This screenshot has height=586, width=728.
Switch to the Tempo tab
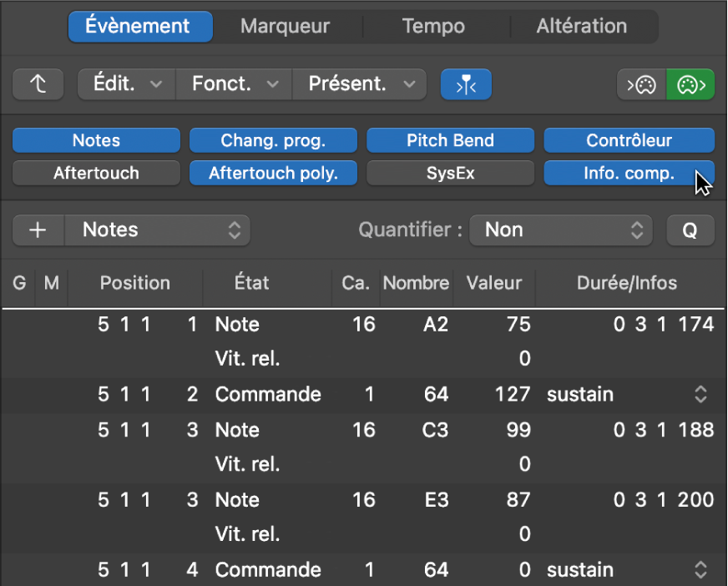click(x=433, y=26)
